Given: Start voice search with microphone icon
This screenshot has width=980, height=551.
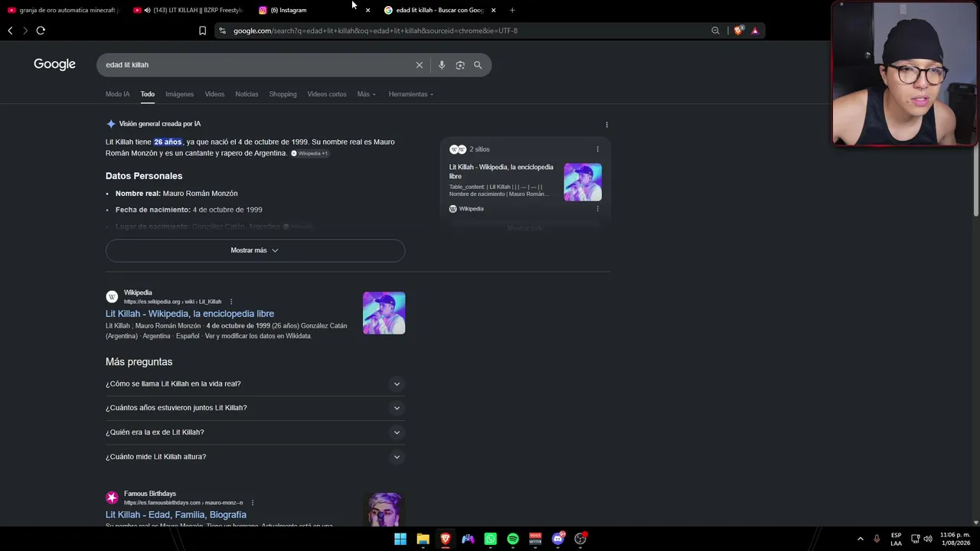Looking at the screenshot, I should (442, 65).
